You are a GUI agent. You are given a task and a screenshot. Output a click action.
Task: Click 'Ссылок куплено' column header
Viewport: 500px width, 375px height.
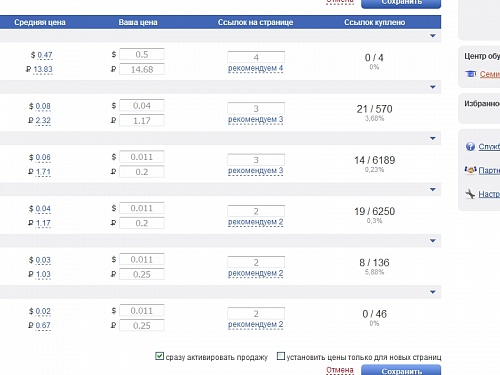pyautogui.click(x=375, y=22)
